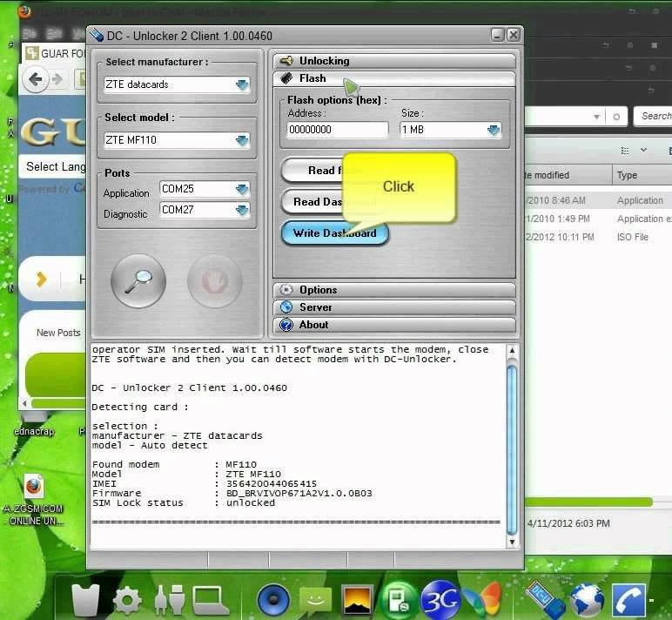
Task: Click the browser back arrow button
Action: [35, 79]
